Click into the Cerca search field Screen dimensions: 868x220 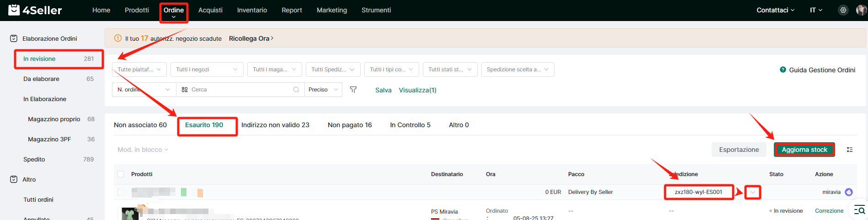point(240,90)
